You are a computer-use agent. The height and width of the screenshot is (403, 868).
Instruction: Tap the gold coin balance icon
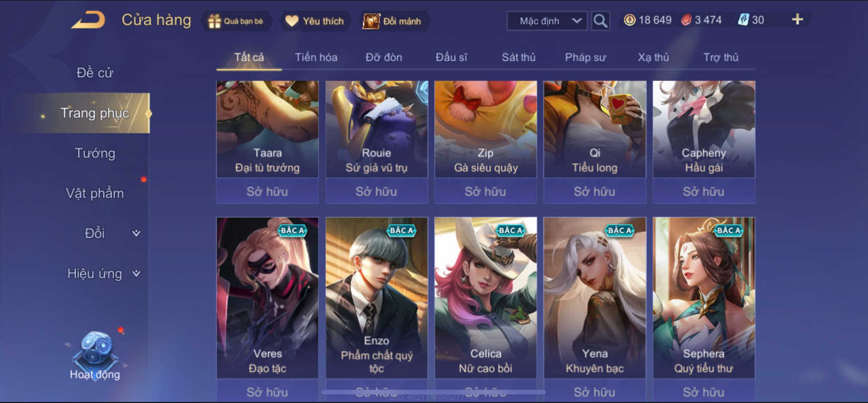(629, 20)
